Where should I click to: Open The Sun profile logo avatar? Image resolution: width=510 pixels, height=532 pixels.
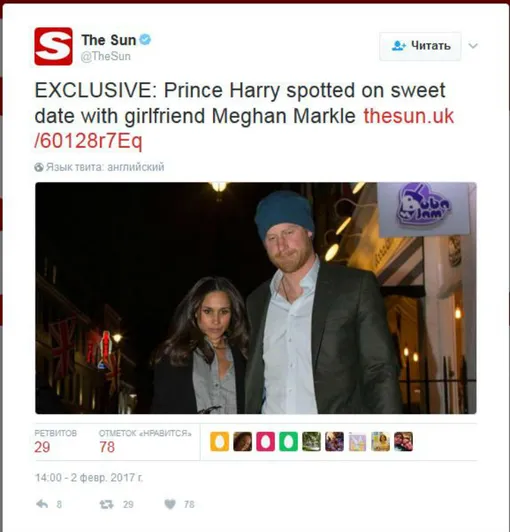click(x=53, y=46)
